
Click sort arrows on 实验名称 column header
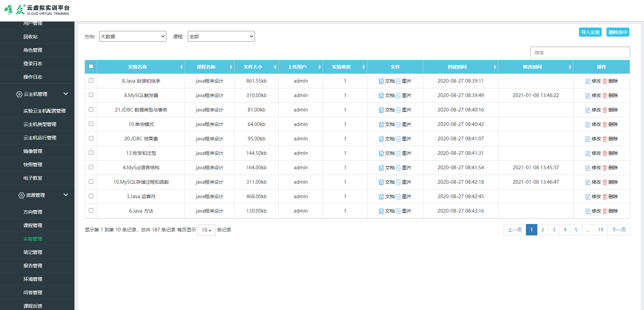[181, 67]
